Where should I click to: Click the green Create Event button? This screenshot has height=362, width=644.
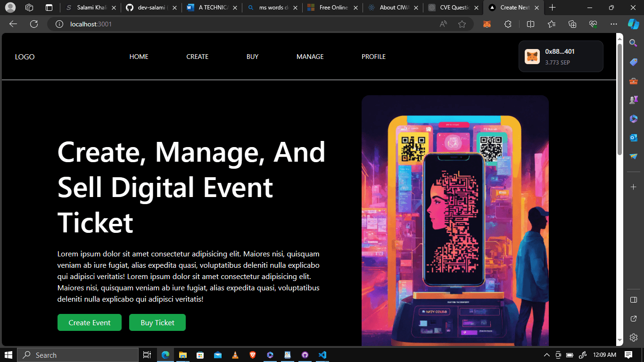[90, 322]
